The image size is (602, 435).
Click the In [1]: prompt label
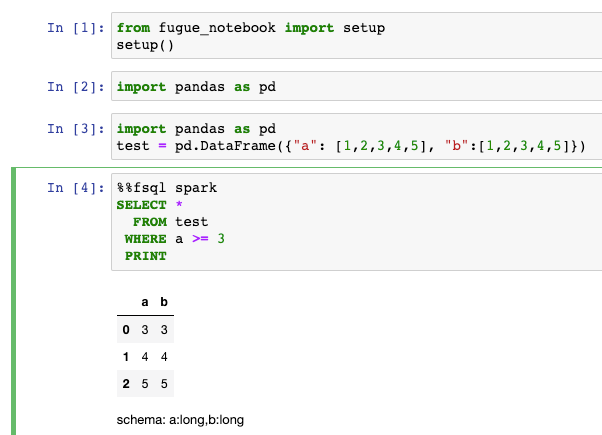tap(76, 28)
